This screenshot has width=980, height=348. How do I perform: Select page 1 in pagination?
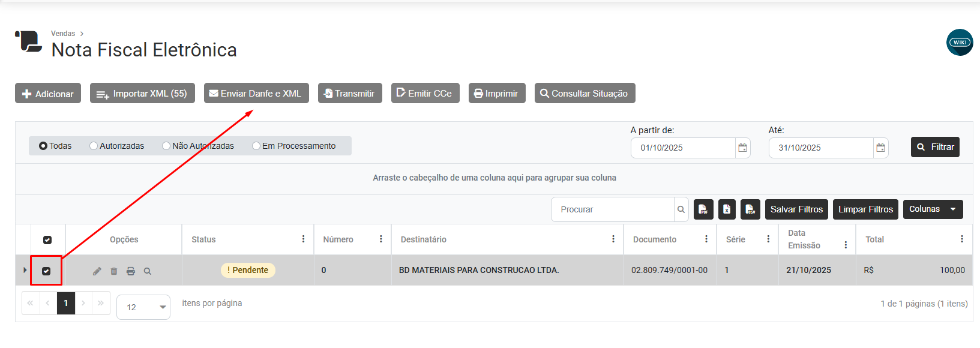coord(66,303)
